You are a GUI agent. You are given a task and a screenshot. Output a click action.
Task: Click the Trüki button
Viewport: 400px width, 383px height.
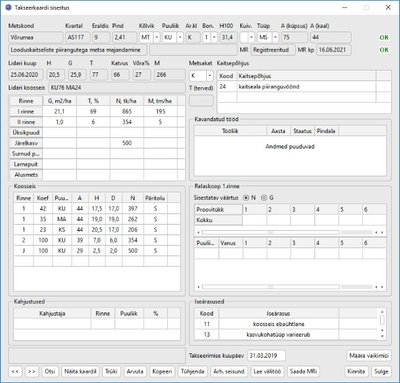pyautogui.click(x=111, y=371)
